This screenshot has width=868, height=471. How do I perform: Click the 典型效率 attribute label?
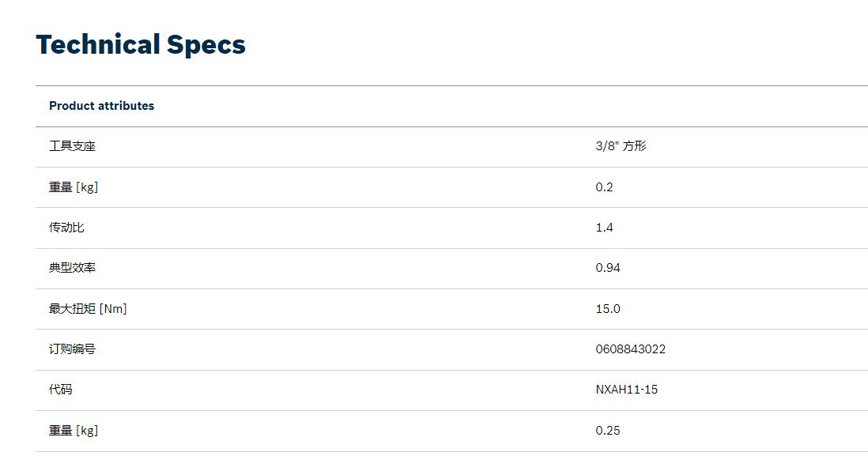coord(72,268)
